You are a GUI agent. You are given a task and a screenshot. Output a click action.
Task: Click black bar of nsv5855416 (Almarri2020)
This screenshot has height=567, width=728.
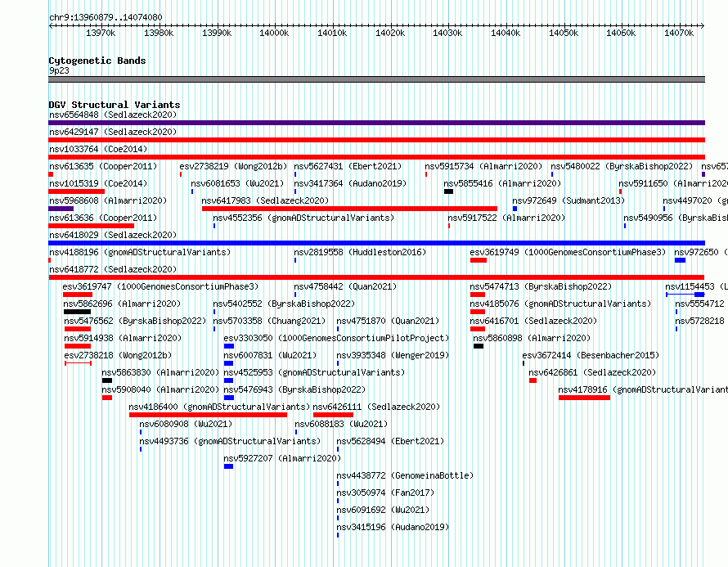(x=448, y=191)
